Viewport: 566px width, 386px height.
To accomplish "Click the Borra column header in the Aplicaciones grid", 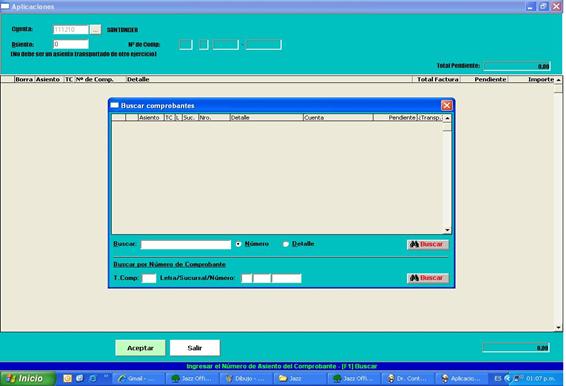I will (x=24, y=79).
